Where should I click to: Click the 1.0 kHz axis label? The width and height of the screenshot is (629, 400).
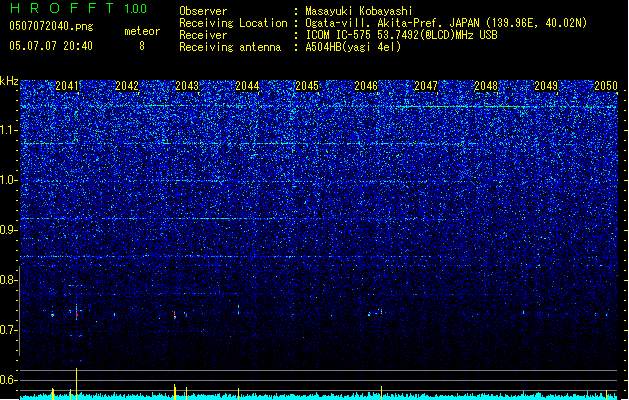(x=9, y=180)
